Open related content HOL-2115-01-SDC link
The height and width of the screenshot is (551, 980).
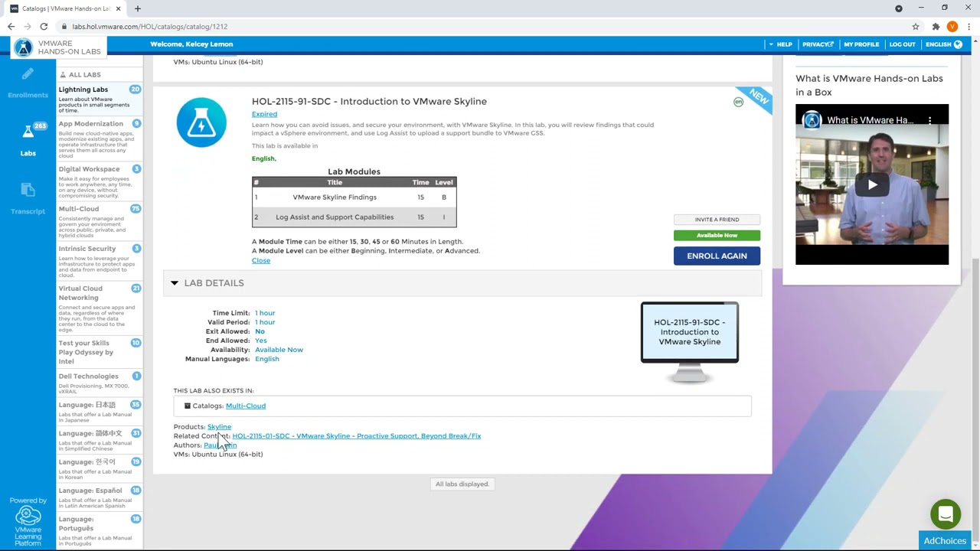[357, 436]
